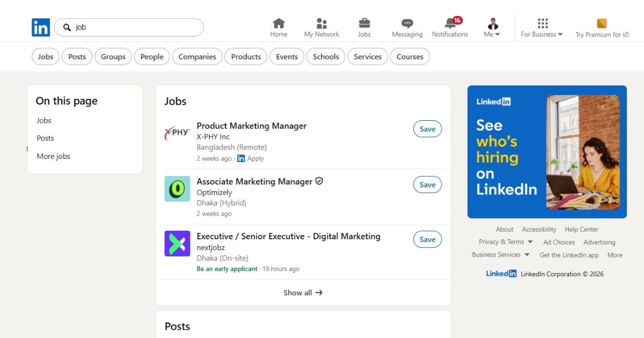Expand Privacy & Terms footer dropdown
644x338 pixels.
click(530, 242)
